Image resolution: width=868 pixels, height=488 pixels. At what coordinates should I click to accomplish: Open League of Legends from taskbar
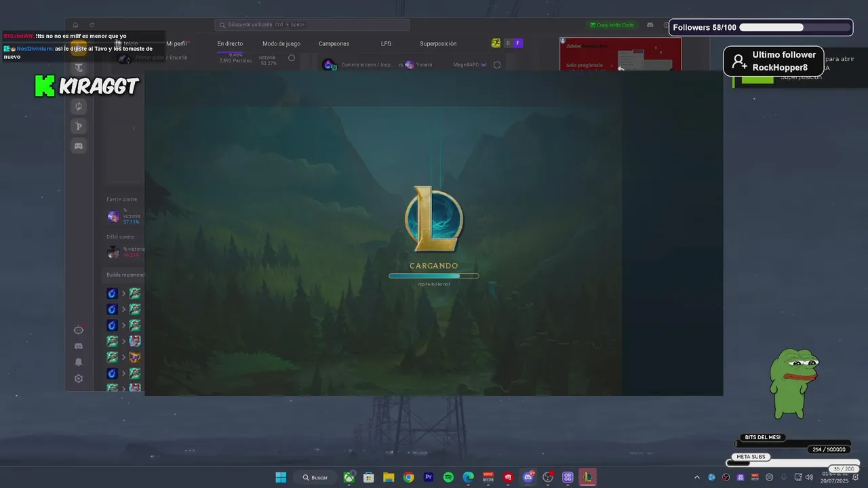click(588, 477)
